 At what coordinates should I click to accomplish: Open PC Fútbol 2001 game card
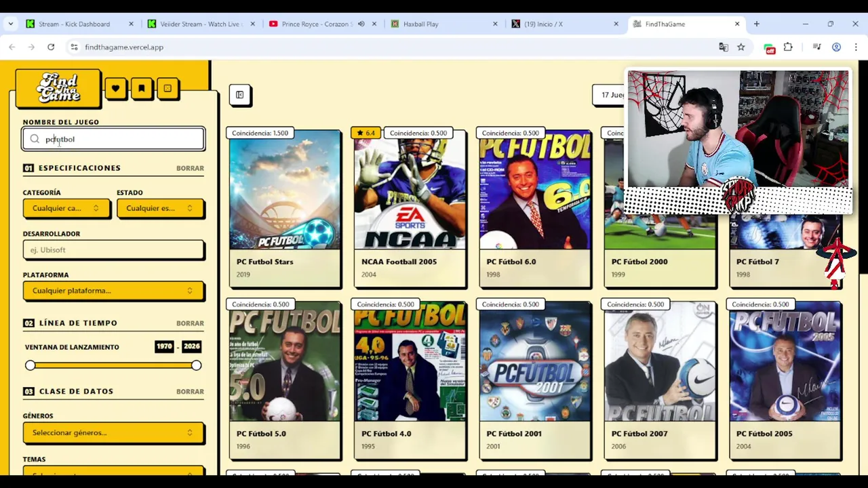coord(534,380)
